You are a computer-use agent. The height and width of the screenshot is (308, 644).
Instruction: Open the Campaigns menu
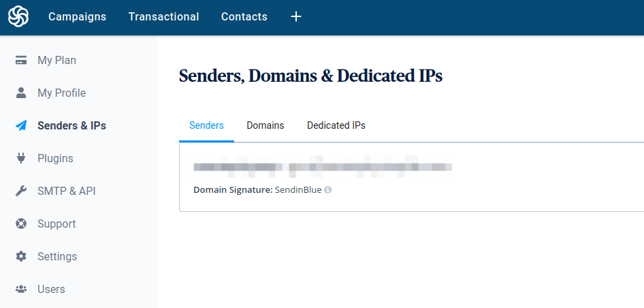[77, 16]
